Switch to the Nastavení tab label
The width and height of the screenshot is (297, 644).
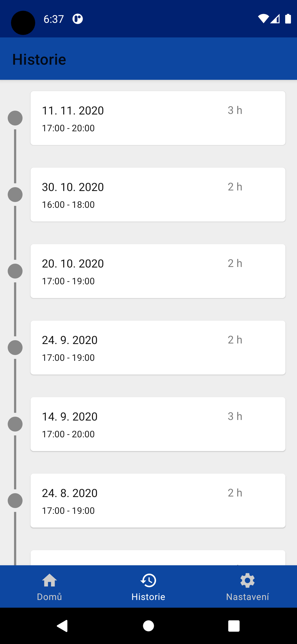pyautogui.click(x=248, y=597)
